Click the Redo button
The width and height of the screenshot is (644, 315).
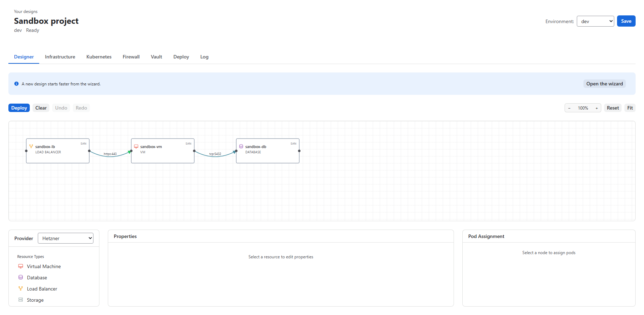[x=82, y=108]
